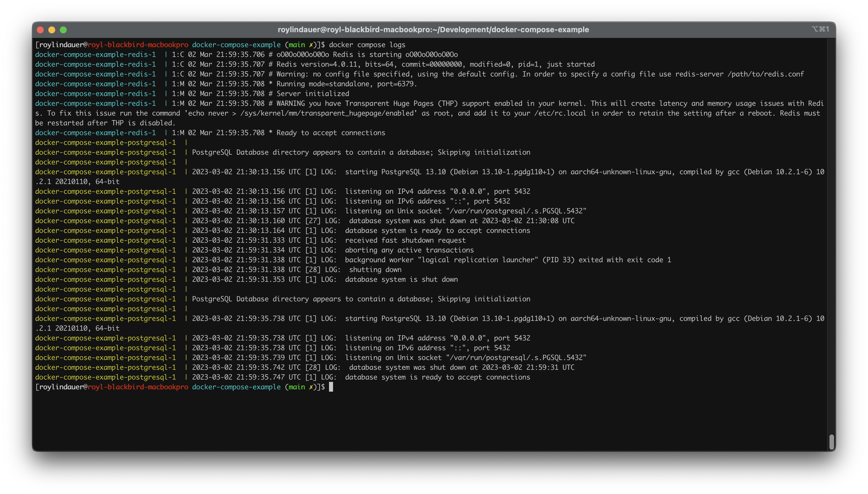The width and height of the screenshot is (868, 494).
Task: Click 'docker-compose-example' directory in bottom prompt
Action: coord(236,387)
